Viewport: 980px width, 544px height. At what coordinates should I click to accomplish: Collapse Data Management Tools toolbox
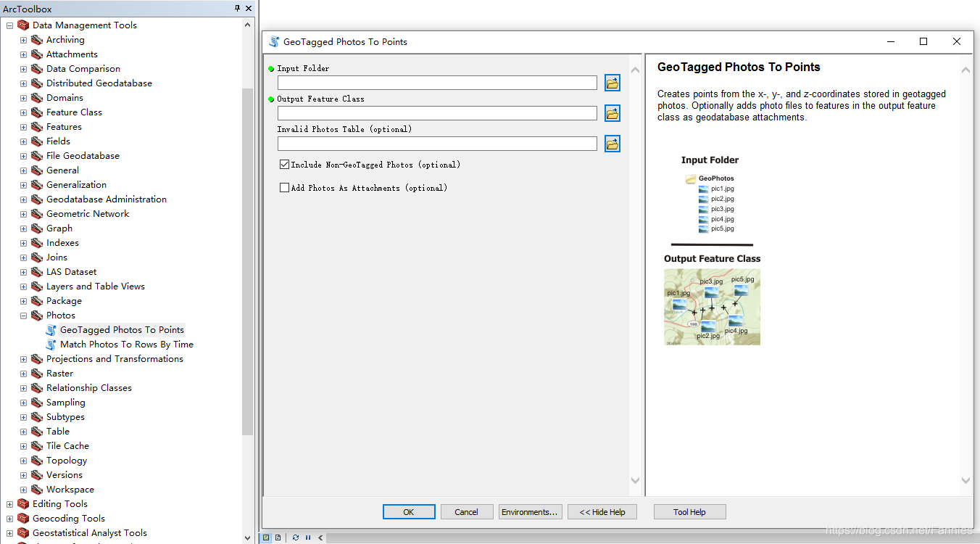pos(9,25)
